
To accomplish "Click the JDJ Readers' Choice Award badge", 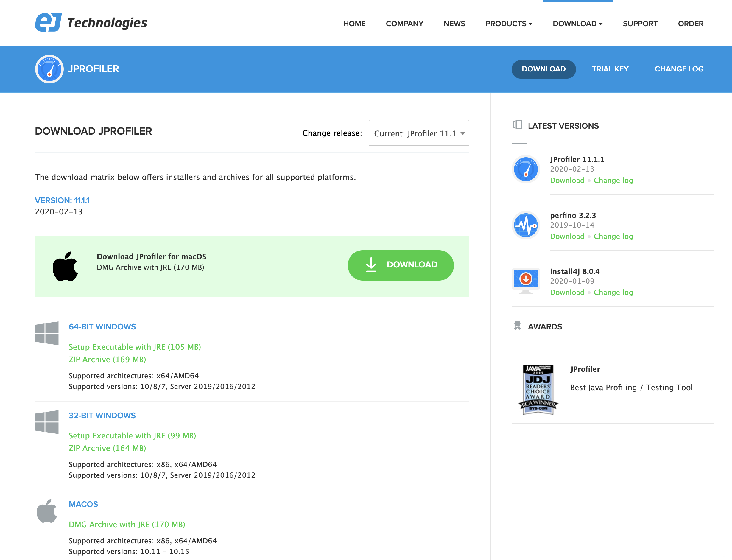I will (538, 389).
